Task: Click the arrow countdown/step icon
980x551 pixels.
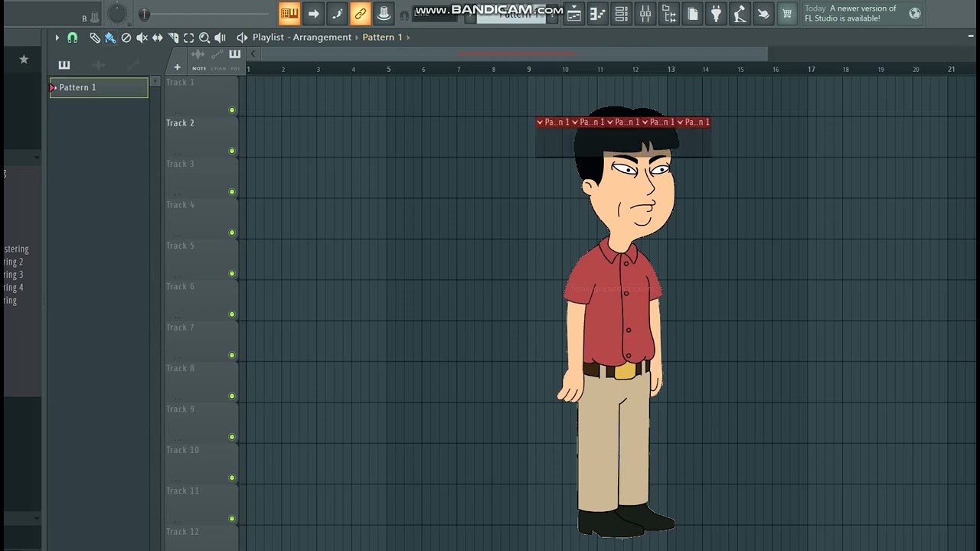Action: tap(313, 13)
